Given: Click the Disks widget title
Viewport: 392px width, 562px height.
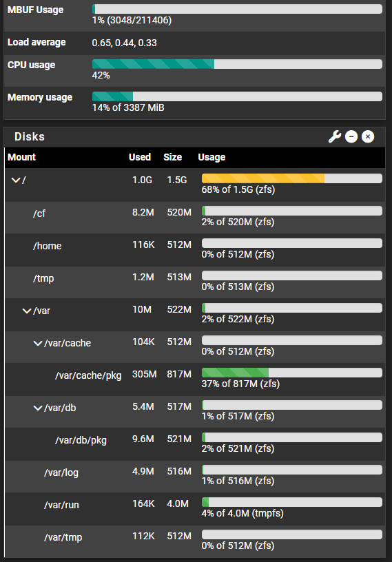Looking at the screenshot, I should pyautogui.click(x=30, y=136).
